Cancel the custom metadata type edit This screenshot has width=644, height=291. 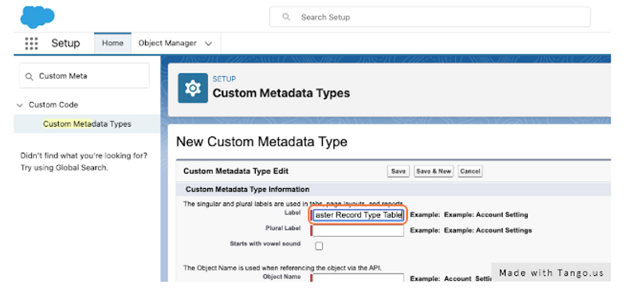point(470,171)
